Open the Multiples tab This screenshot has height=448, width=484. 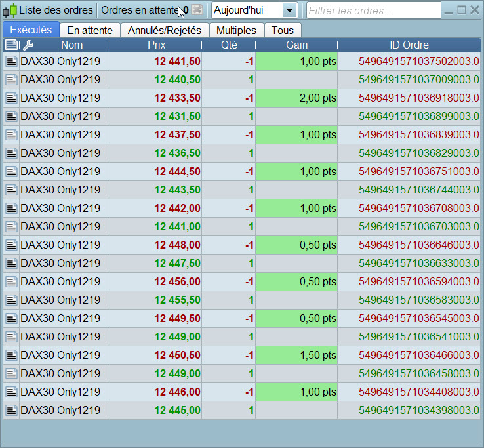click(x=237, y=30)
